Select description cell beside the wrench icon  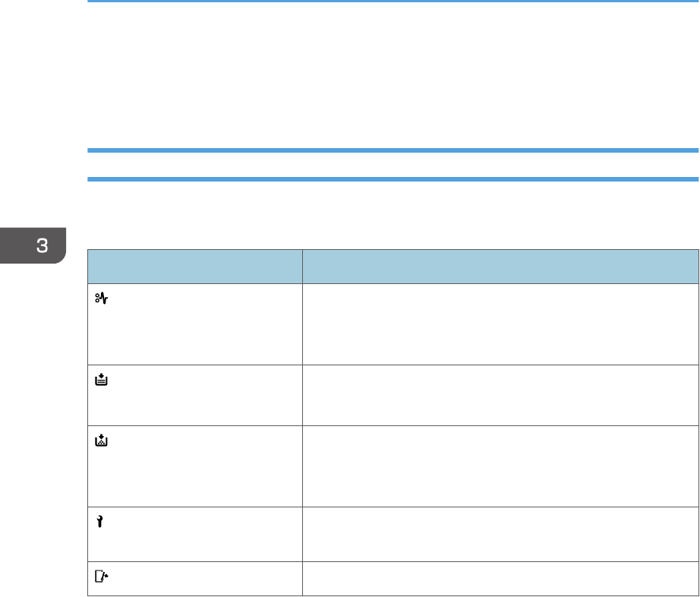tap(500, 535)
